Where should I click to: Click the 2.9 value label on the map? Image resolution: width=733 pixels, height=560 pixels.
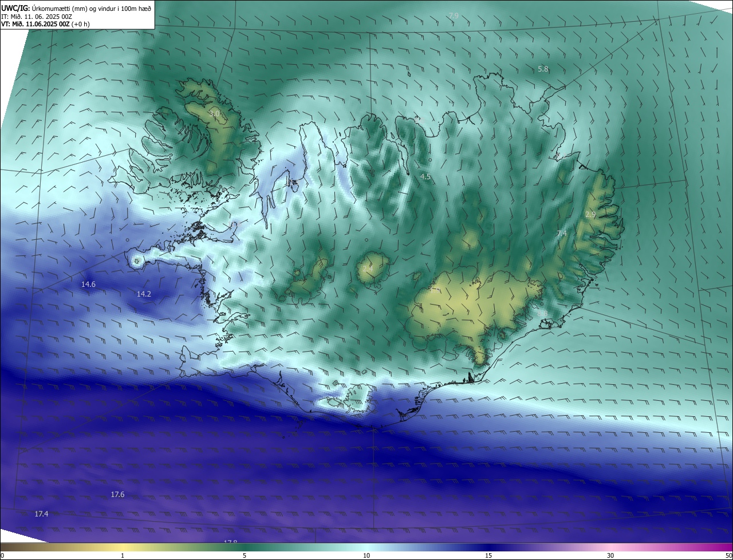tap(590, 214)
